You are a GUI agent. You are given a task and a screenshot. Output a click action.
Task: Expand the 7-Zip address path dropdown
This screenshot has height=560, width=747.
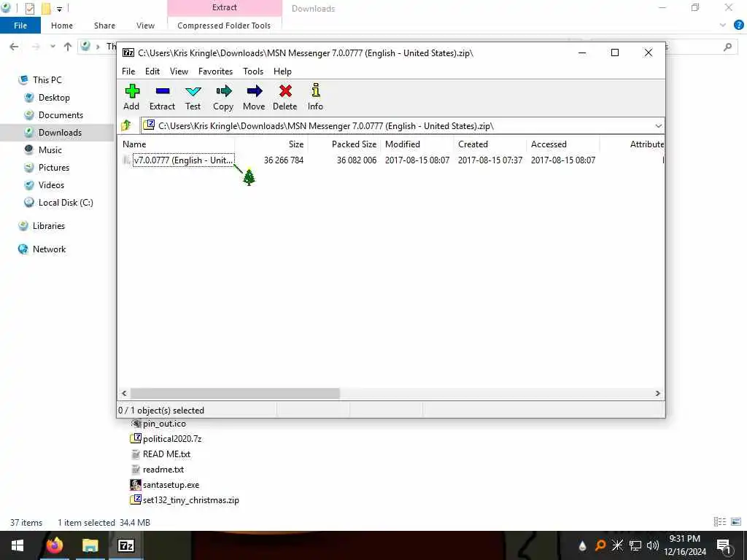(x=659, y=126)
